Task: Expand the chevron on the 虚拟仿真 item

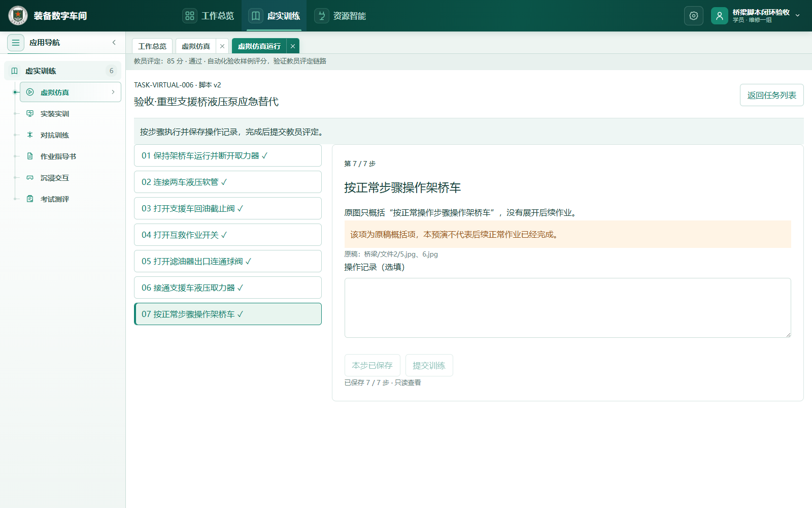Action: click(x=113, y=92)
